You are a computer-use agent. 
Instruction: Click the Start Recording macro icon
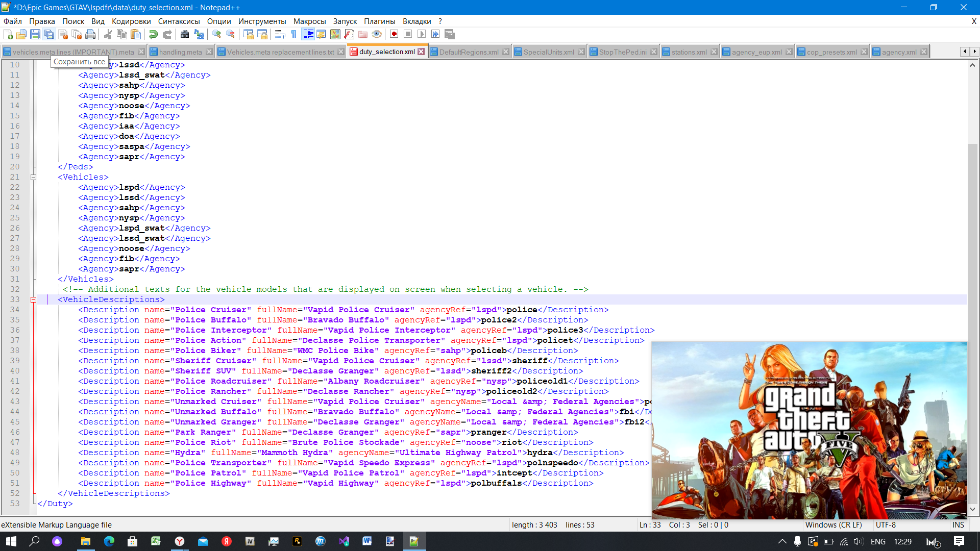click(x=394, y=34)
